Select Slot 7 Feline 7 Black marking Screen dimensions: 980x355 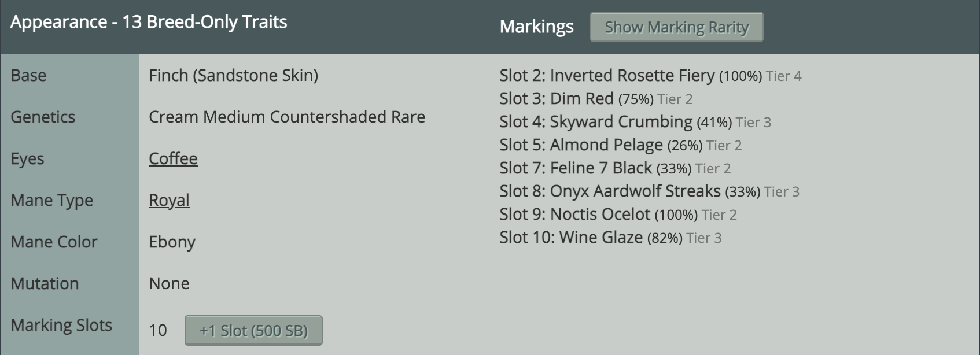pos(615,168)
